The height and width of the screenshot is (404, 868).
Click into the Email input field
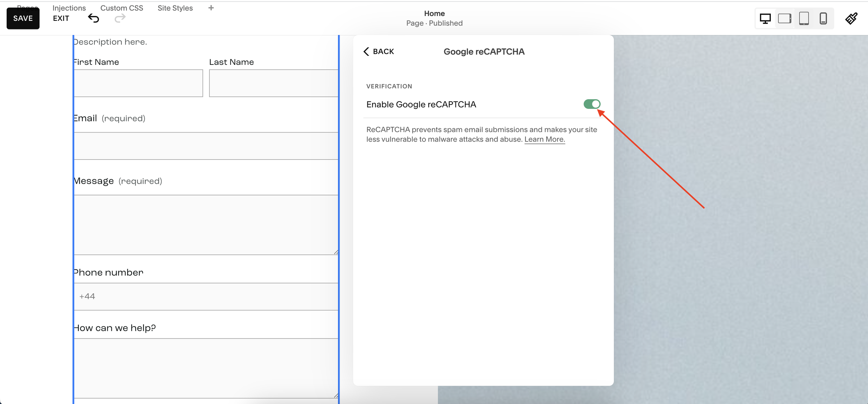[206, 146]
